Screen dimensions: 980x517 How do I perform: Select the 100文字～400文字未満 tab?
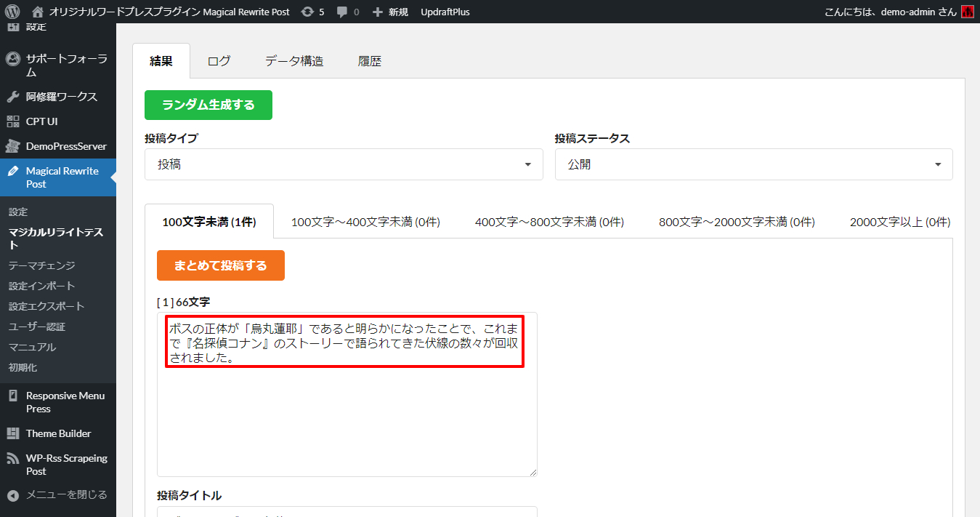(x=365, y=222)
